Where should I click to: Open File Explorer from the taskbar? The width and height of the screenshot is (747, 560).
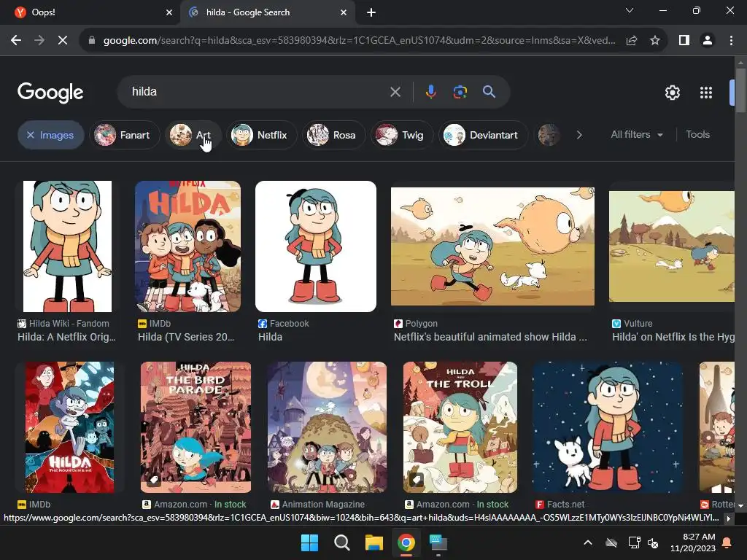coord(374,542)
